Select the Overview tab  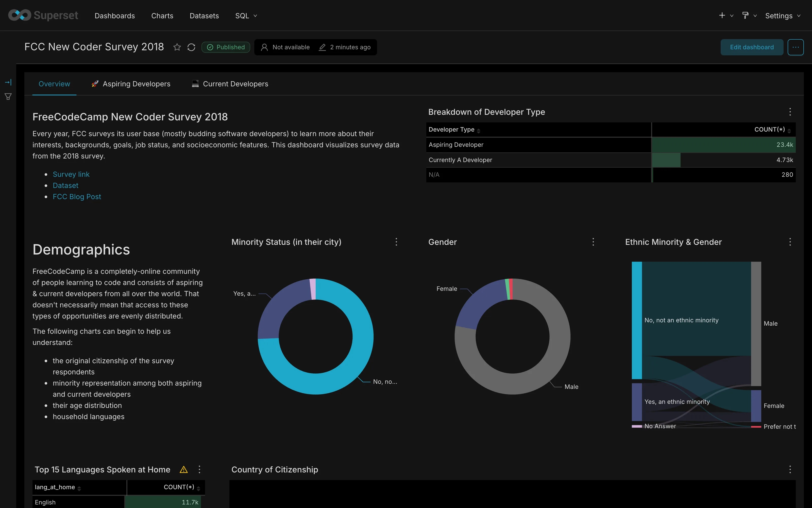[x=54, y=84]
